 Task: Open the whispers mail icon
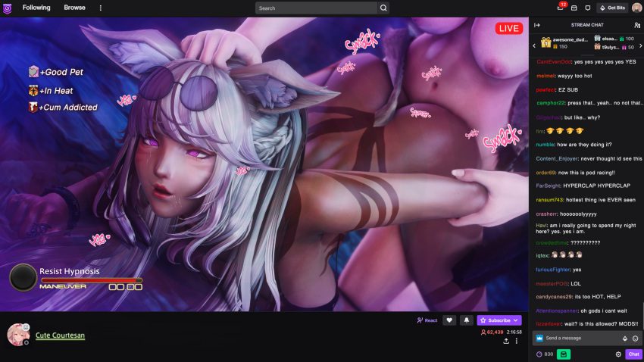tap(574, 8)
